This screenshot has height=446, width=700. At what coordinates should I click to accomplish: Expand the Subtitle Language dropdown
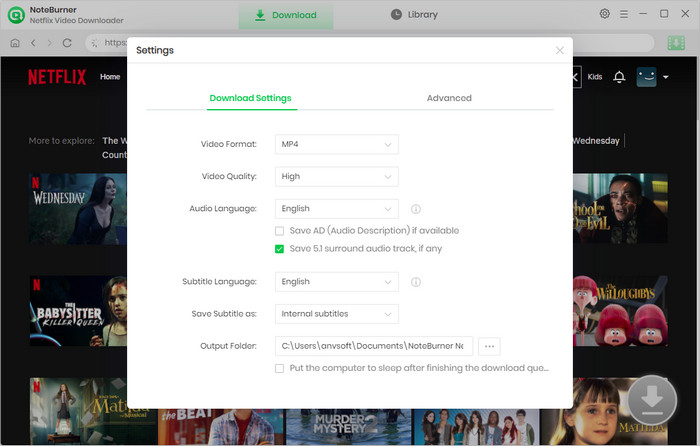point(337,282)
